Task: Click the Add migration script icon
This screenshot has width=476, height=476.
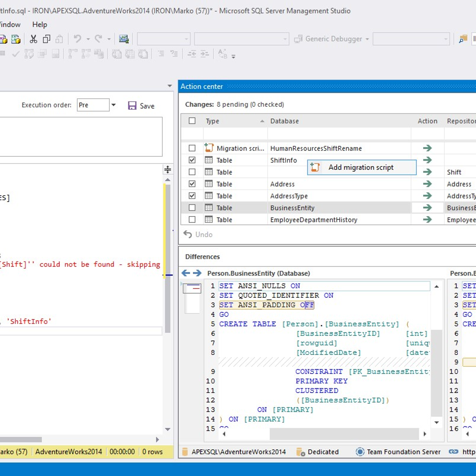Action: [315, 167]
